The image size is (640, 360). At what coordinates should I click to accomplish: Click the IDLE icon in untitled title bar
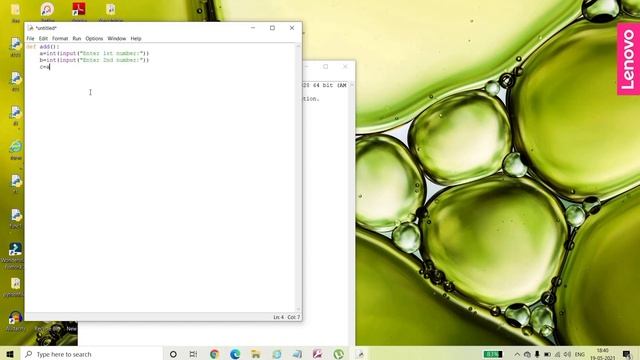tap(31, 28)
